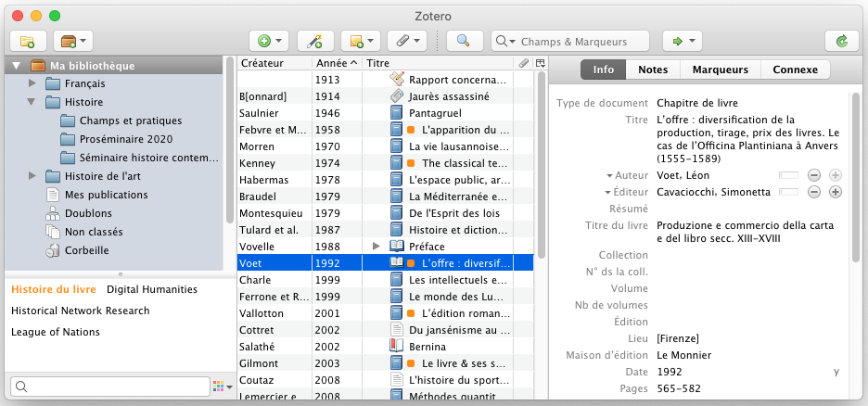Sort by Créateur column header
868x406 pixels.
pos(274,63)
